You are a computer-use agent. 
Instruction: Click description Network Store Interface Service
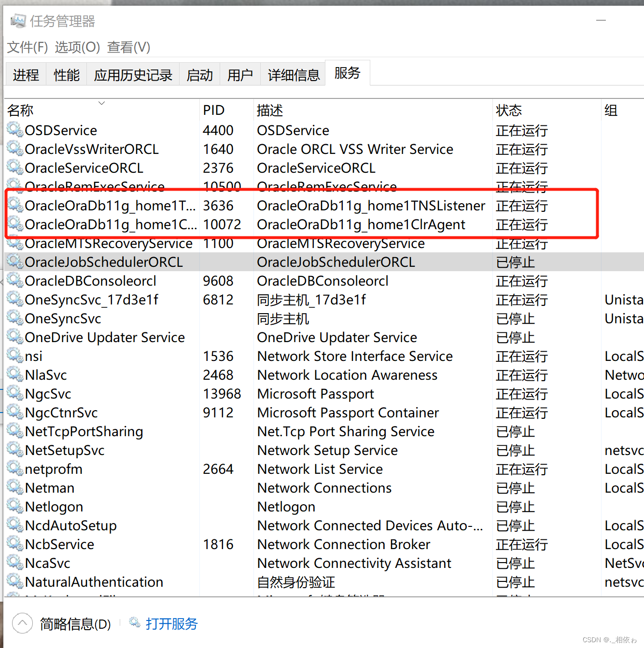click(x=355, y=356)
